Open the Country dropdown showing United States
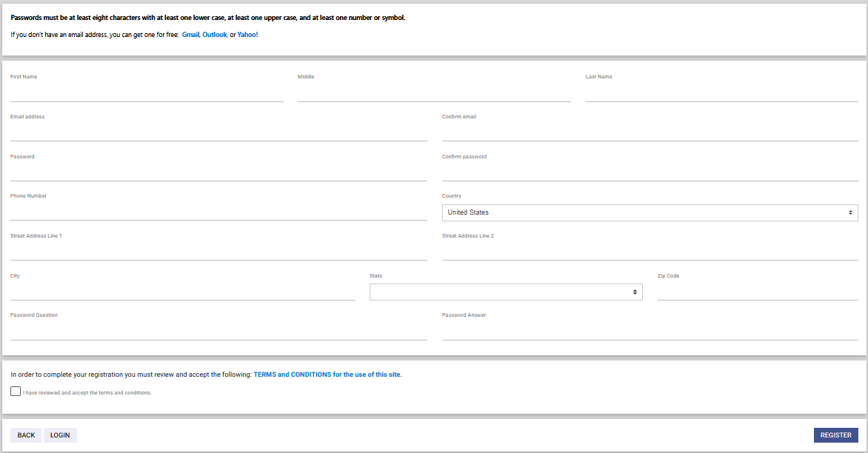868x453 pixels. [x=650, y=212]
